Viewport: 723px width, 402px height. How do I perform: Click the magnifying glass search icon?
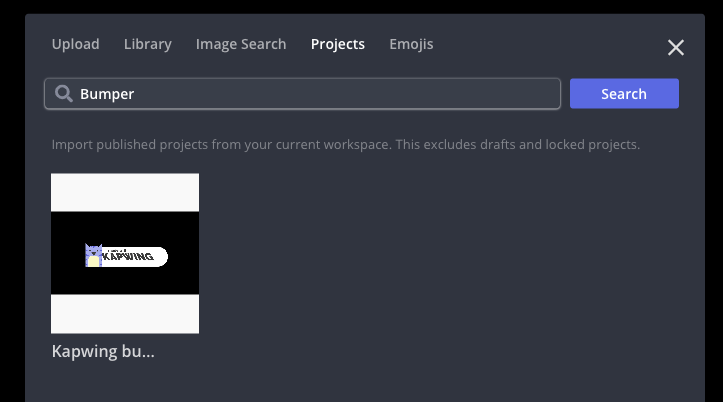click(x=64, y=94)
